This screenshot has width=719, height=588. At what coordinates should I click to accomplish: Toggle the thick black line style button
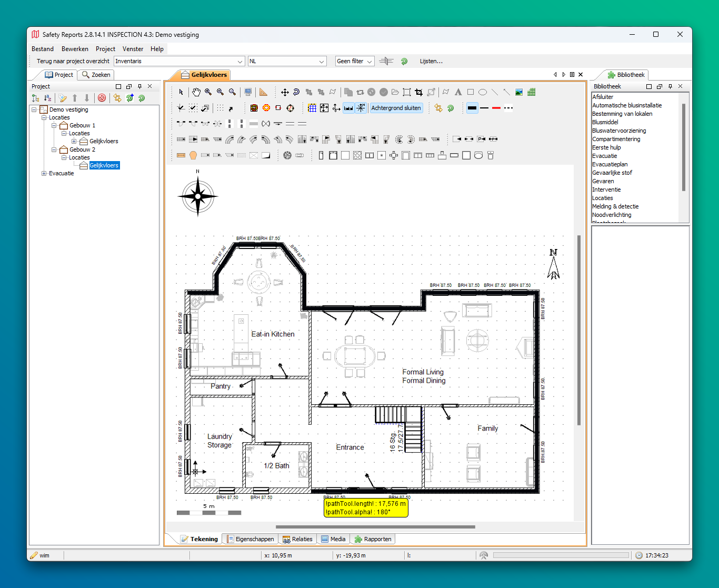(472, 108)
